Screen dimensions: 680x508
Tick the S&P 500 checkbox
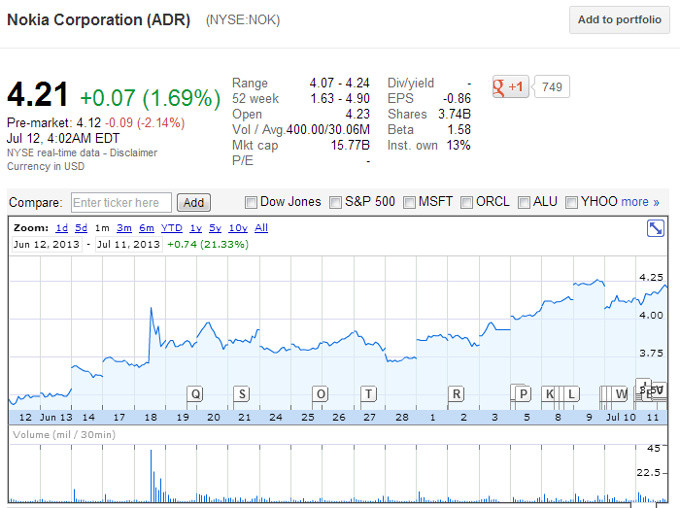point(335,203)
